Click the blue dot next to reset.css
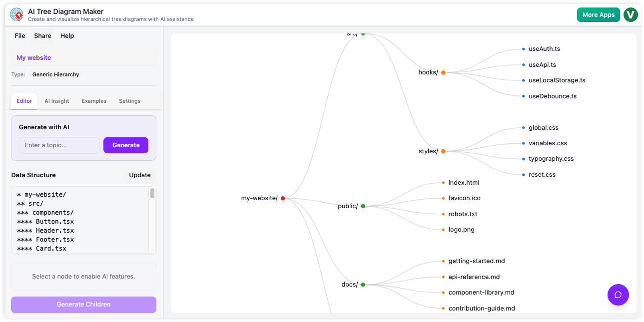Screen dimensions: 644x322 523,174
